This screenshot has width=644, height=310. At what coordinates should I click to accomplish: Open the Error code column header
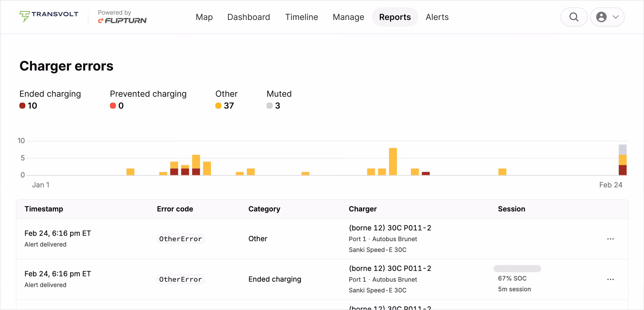(175, 209)
